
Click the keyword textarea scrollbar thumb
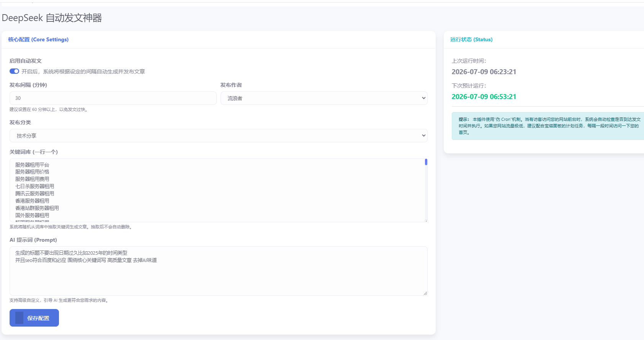point(426,162)
